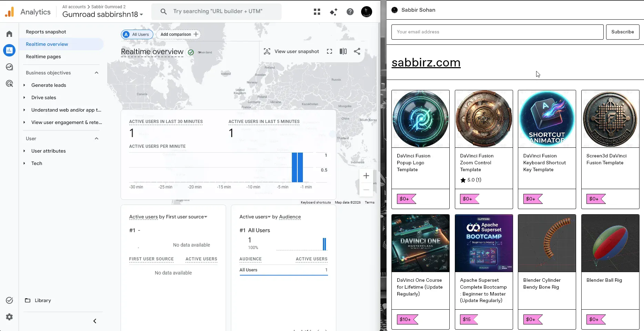Open Blender Cylinder Bendy Bone Rig thumbnail
This screenshot has height=331, width=644.
coord(547,243)
